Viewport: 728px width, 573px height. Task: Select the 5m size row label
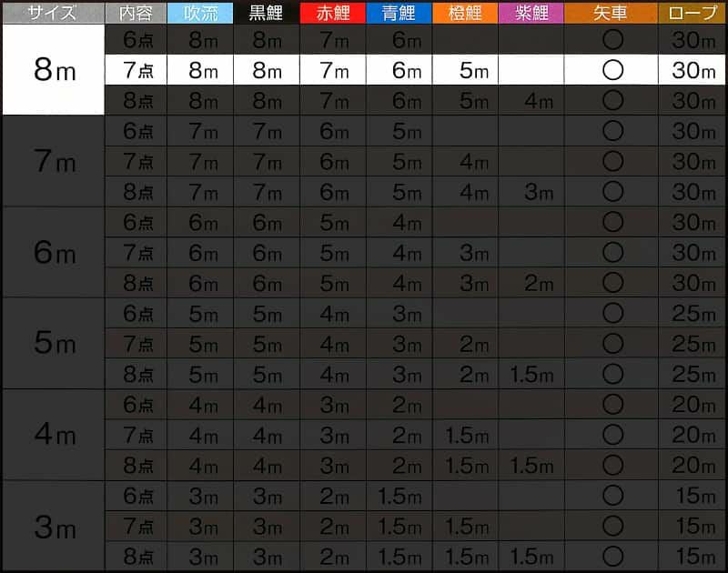pyautogui.click(x=54, y=343)
